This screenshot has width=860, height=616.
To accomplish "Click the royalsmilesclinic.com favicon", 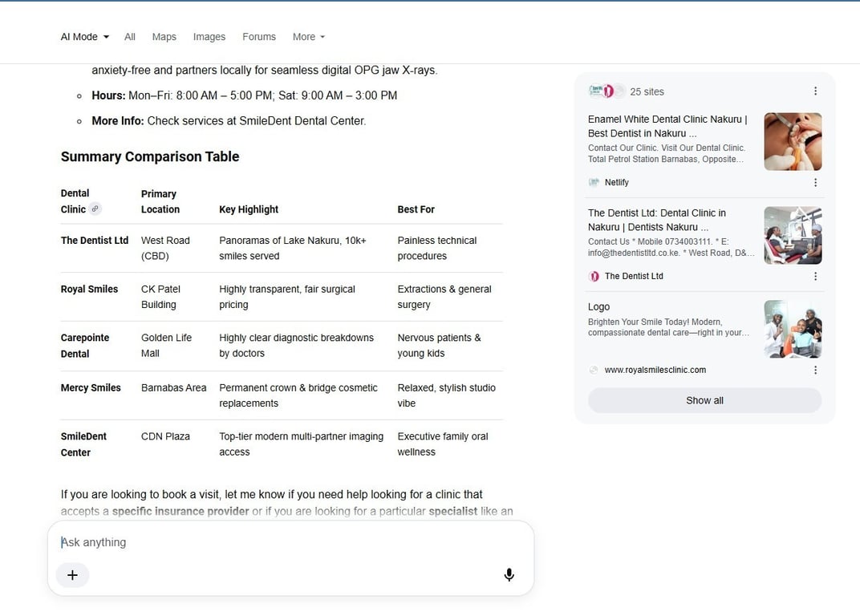I will (594, 370).
